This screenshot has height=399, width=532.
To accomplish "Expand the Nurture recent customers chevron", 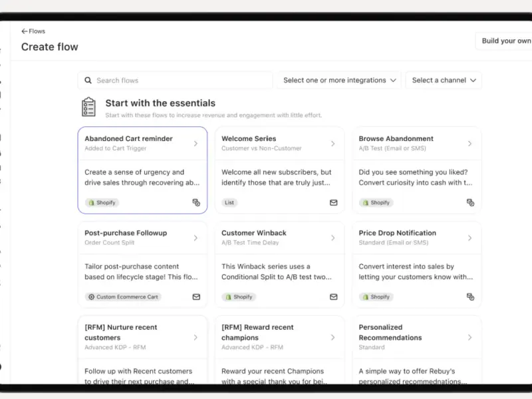I will tap(196, 337).
